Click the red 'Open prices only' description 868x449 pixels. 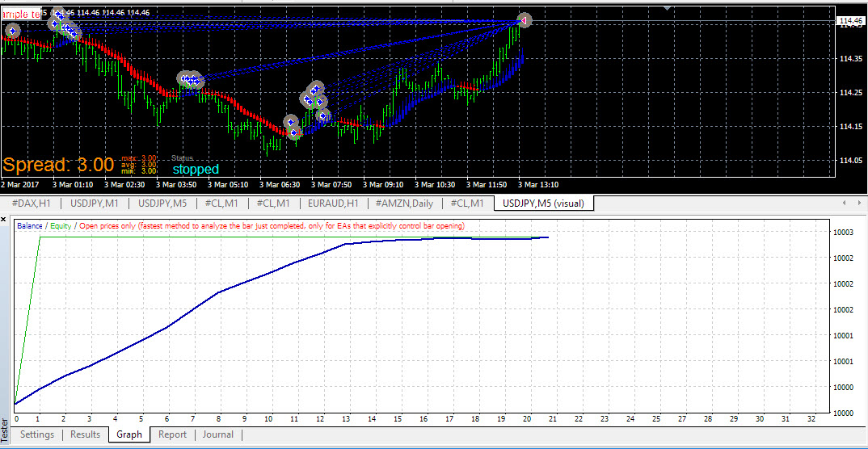tap(272, 225)
